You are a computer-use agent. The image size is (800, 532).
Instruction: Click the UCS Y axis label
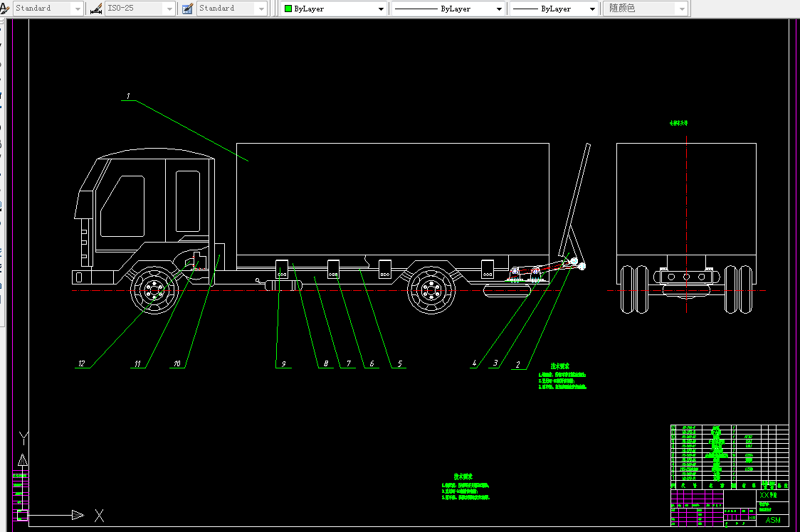click(23, 438)
